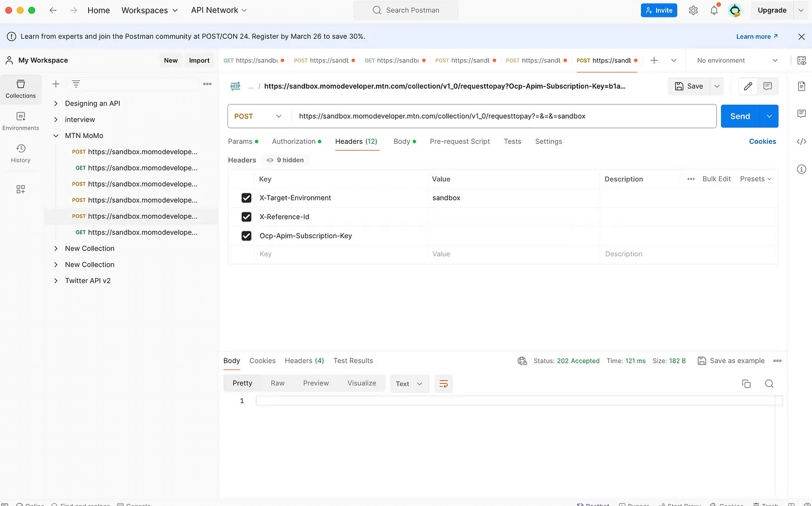Screen dimensions: 812x506
Task: Click the Search Postman field
Action: pos(406,10)
